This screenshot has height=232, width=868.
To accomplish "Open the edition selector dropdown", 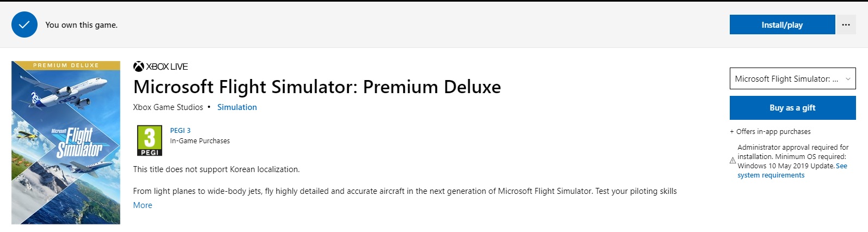I will point(792,79).
